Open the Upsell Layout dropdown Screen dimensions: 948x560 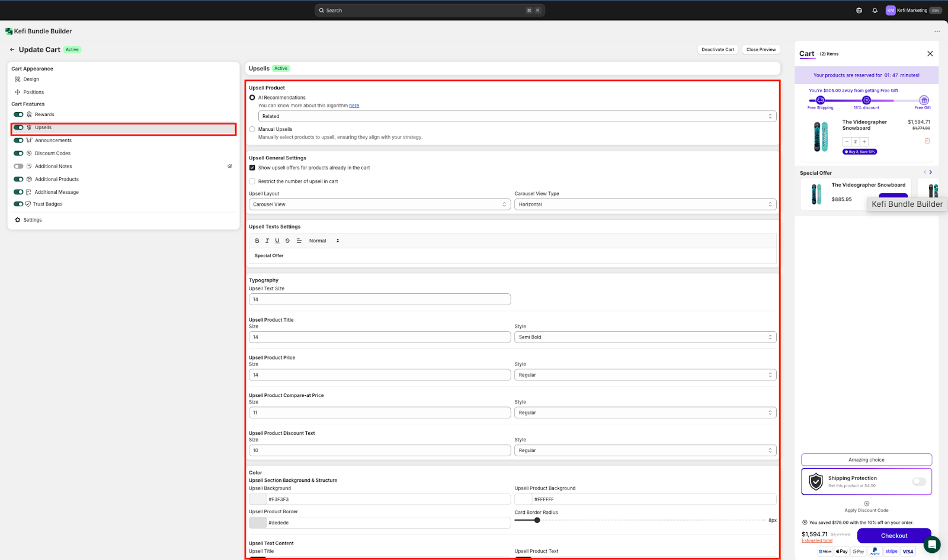click(379, 204)
